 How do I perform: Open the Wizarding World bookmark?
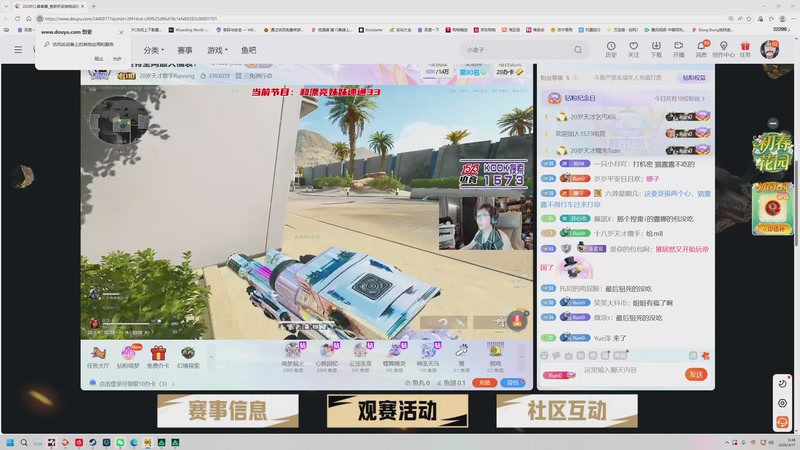pyautogui.click(x=186, y=30)
